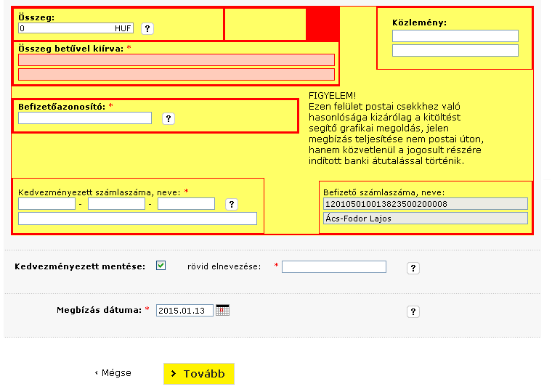Focus second Közlemény line

click(455, 50)
